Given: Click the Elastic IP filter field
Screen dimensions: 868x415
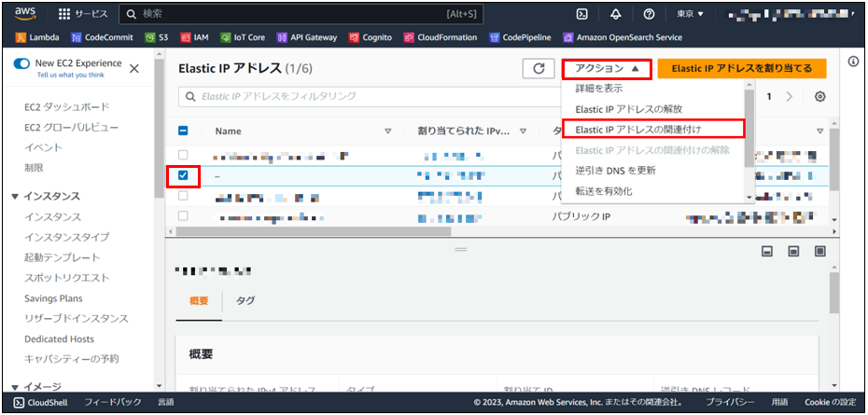Looking at the screenshot, I should click(369, 96).
